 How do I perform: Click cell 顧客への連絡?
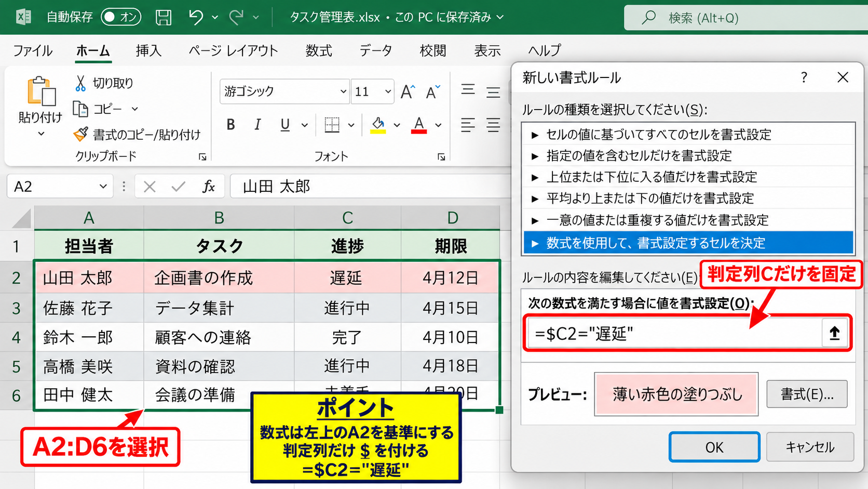coord(219,337)
